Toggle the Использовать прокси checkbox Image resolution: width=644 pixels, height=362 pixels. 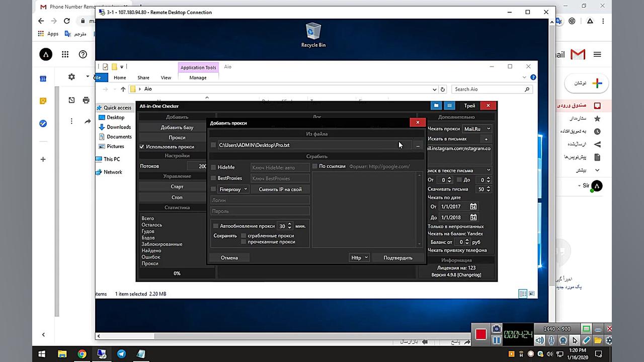142,147
